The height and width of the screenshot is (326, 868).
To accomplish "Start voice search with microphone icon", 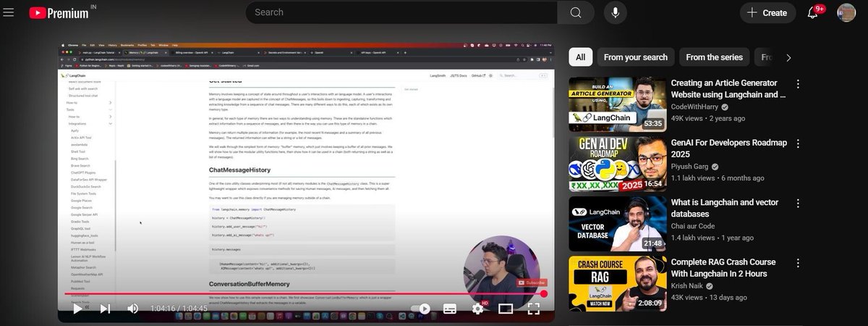I will pos(616,12).
